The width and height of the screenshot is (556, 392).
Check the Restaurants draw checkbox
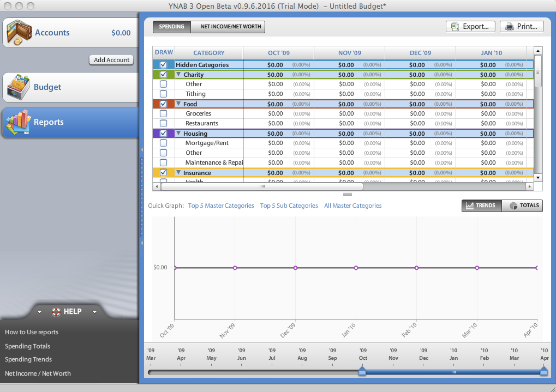pos(164,123)
